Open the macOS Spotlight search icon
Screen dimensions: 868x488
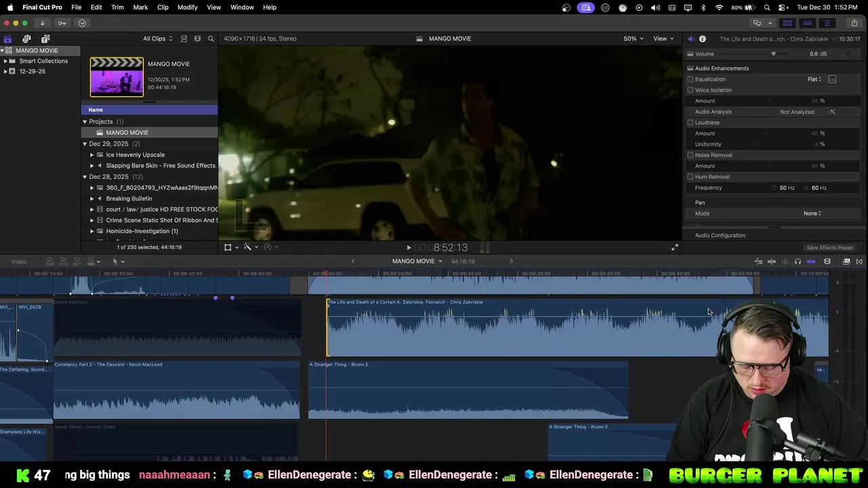pos(767,7)
